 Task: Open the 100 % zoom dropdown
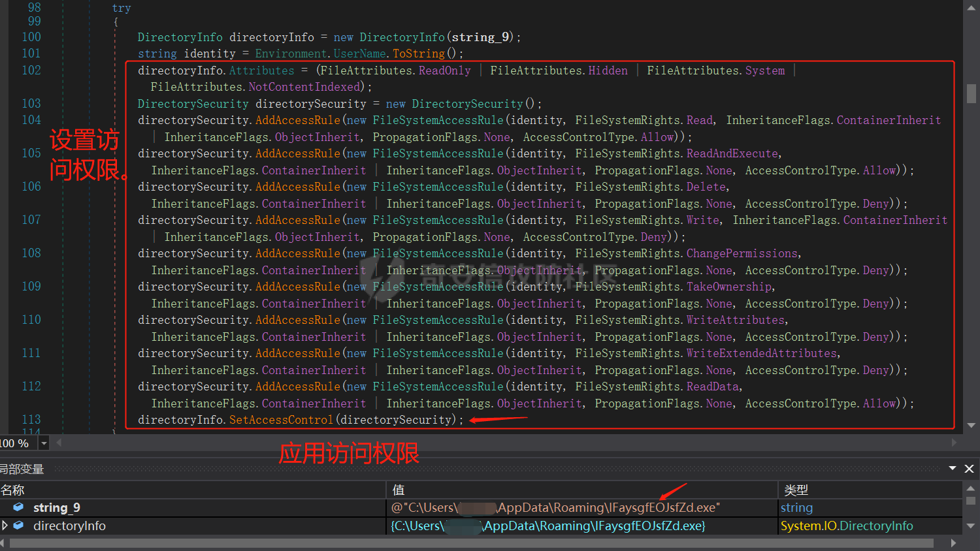(x=44, y=443)
